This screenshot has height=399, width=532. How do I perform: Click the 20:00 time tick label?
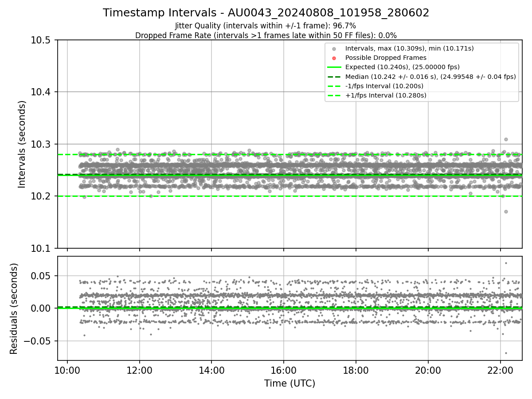coord(428,370)
